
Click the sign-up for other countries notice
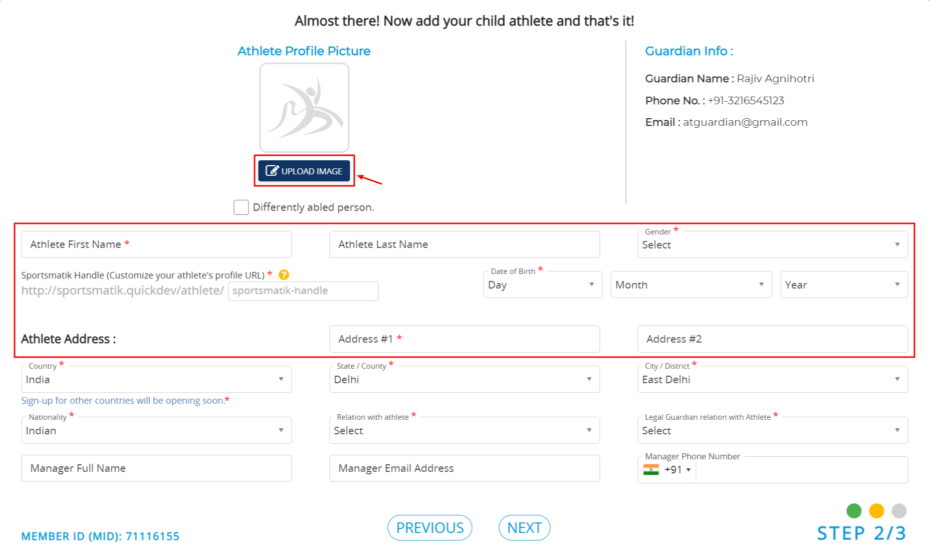(x=125, y=400)
